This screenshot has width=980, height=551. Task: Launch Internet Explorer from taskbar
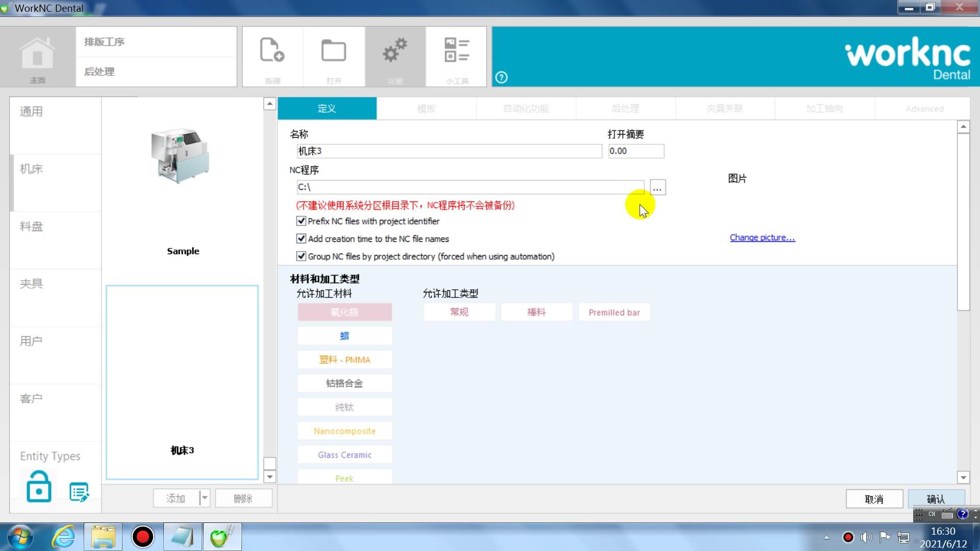pyautogui.click(x=63, y=537)
